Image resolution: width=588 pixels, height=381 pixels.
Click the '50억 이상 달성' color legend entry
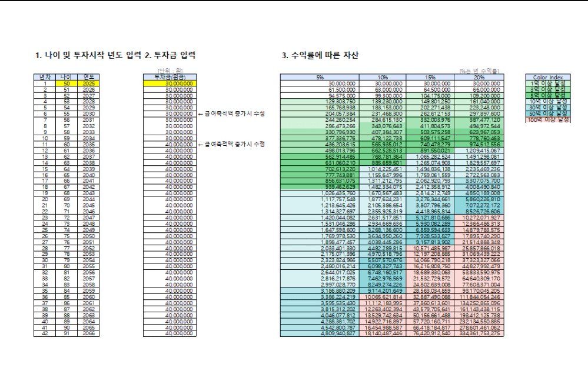[548, 113]
